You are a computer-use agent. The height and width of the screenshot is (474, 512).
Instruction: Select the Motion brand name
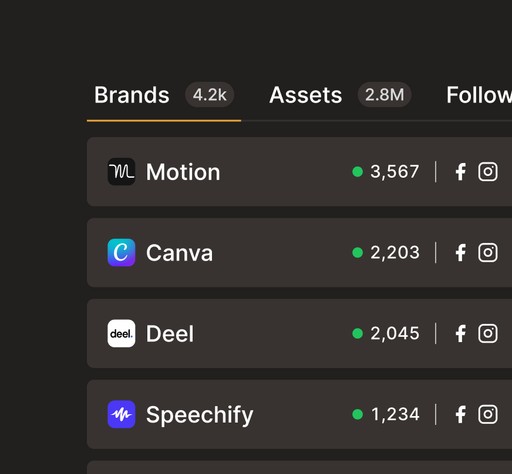[x=183, y=172]
